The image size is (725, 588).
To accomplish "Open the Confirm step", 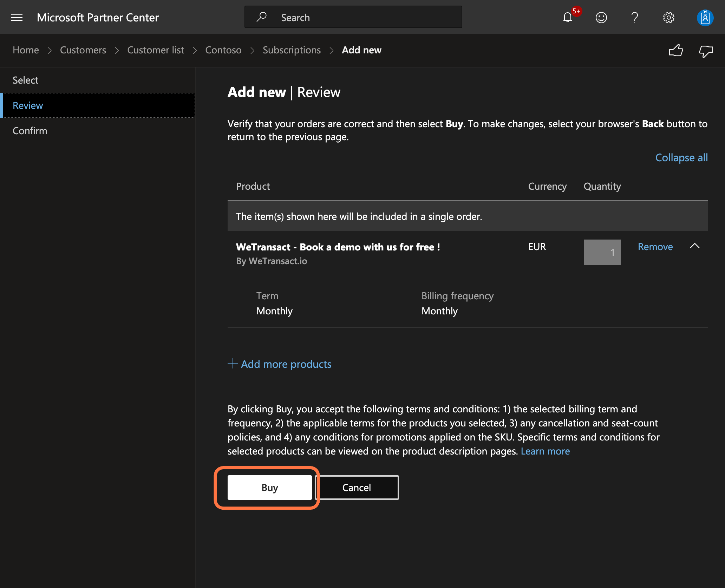I will 98,131.
